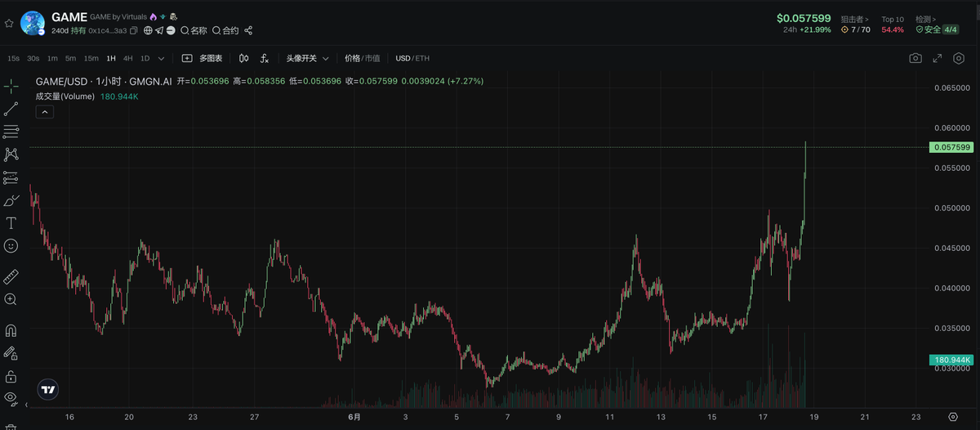Select the 1D timeframe

pos(145,58)
